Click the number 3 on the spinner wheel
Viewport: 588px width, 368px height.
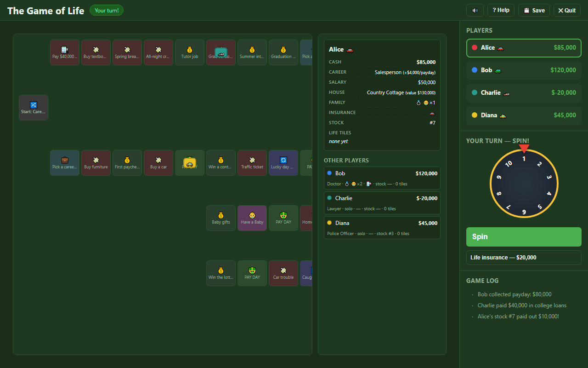click(548, 177)
